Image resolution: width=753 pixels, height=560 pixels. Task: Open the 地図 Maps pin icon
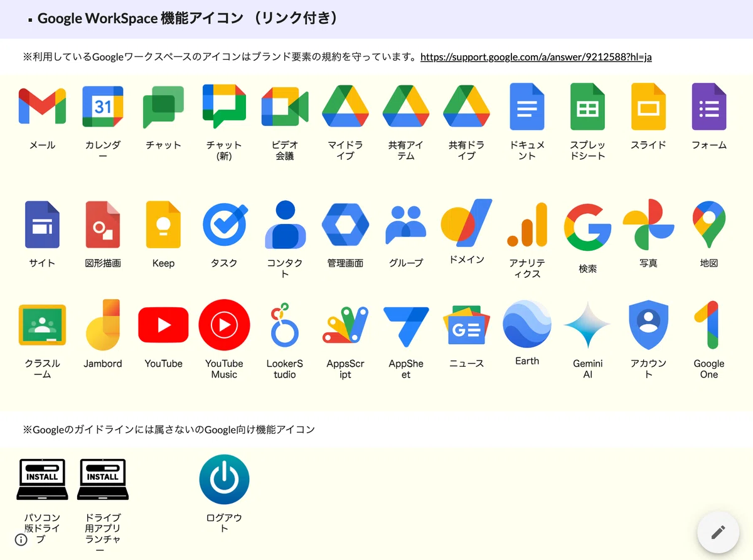[709, 225]
